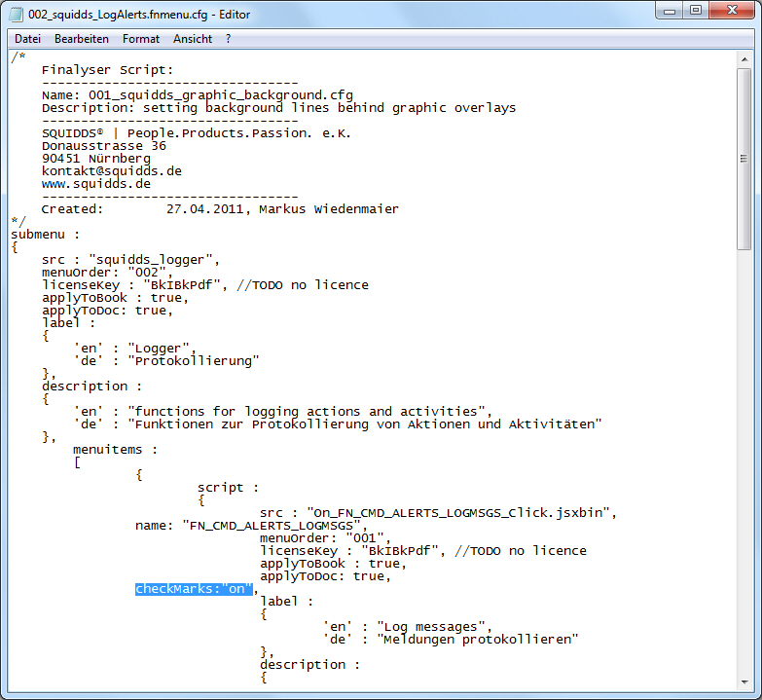Click the line "Donausstrasse 36"
762x700 pixels.
pyautogui.click(x=103, y=146)
